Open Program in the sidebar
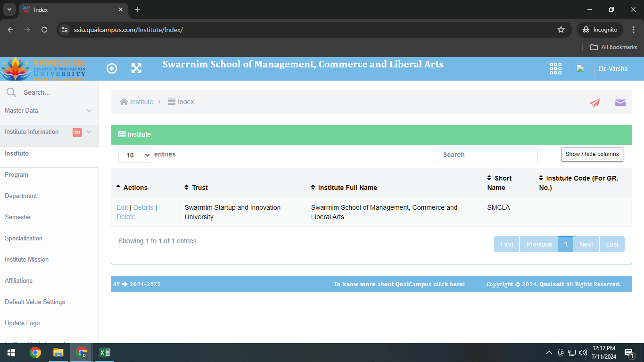 pos(17,174)
